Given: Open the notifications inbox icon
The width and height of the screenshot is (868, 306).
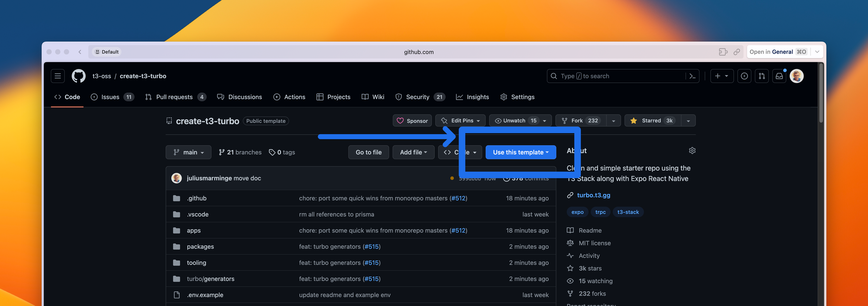Looking at the screenshot, I should point(779,76).
